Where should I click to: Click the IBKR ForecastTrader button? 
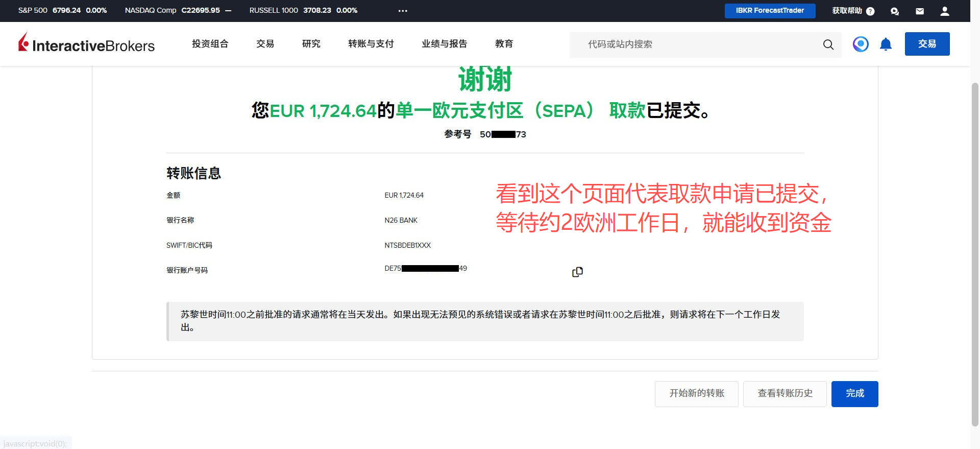click(x=770, y=11)
